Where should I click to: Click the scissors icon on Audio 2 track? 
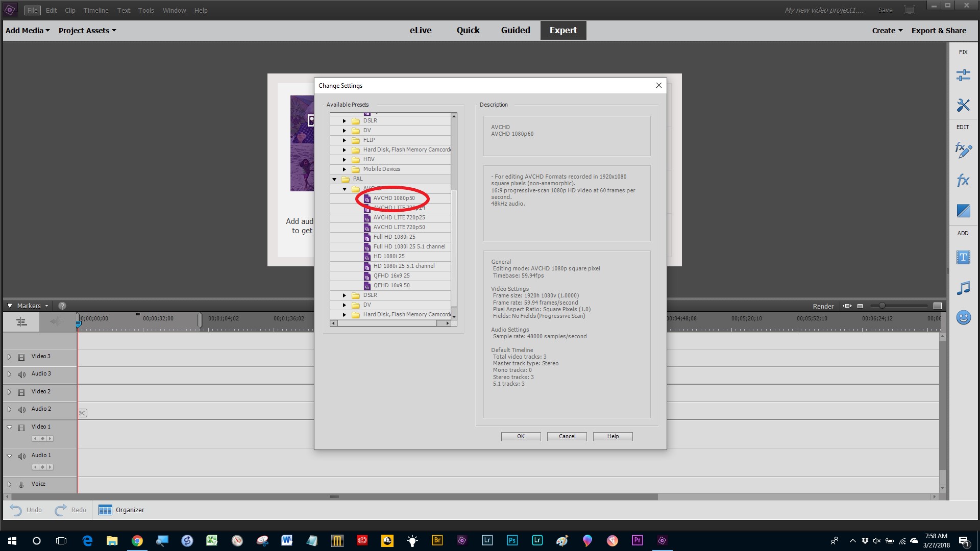coord(83,413)
